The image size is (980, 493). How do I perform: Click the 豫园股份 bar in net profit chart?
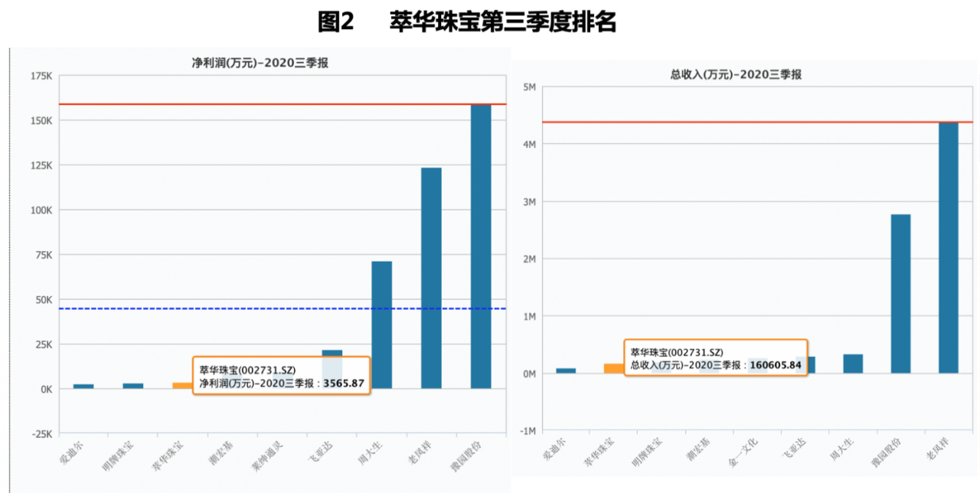481,246
